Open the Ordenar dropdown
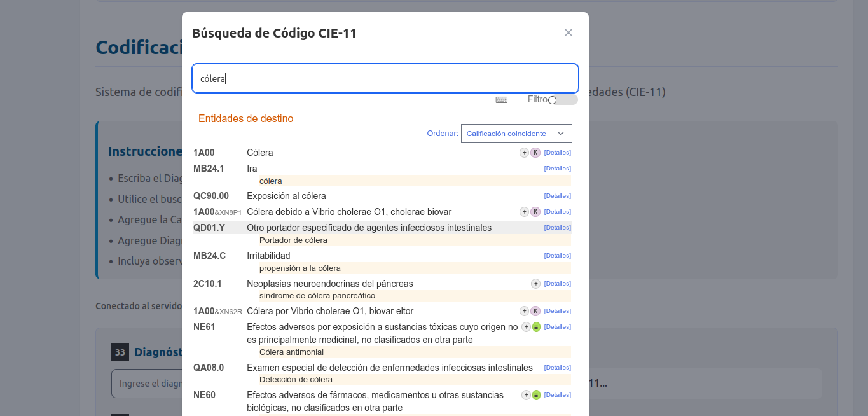The image size is (868, 416). 516,134
